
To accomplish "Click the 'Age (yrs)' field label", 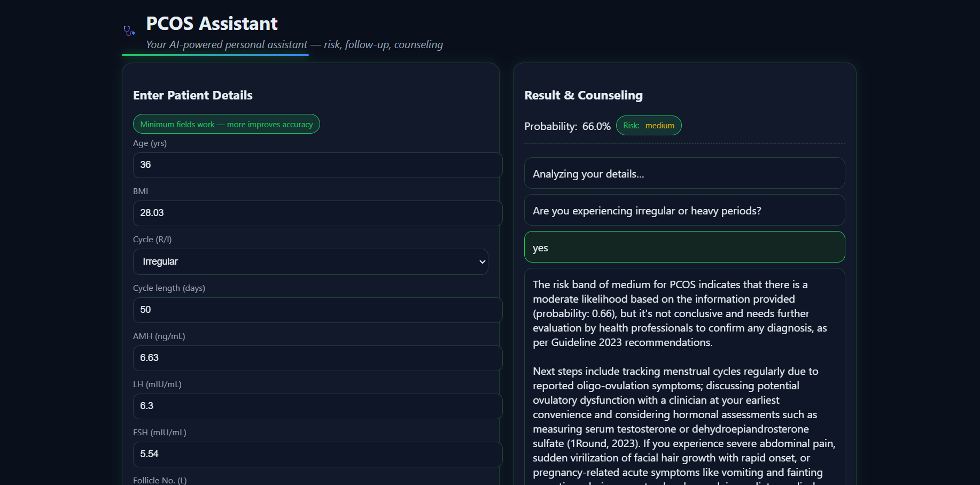I will point(150,143).
